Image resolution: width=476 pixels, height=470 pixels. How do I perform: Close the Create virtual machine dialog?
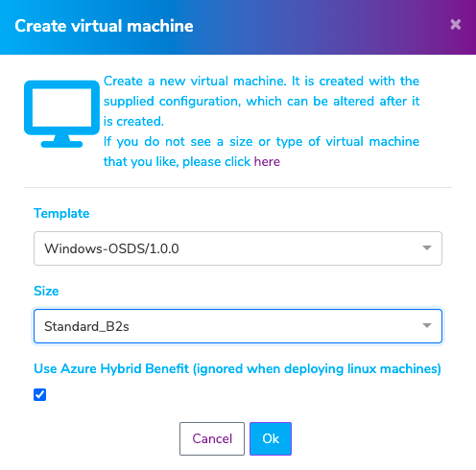click(x=456, y=24)
